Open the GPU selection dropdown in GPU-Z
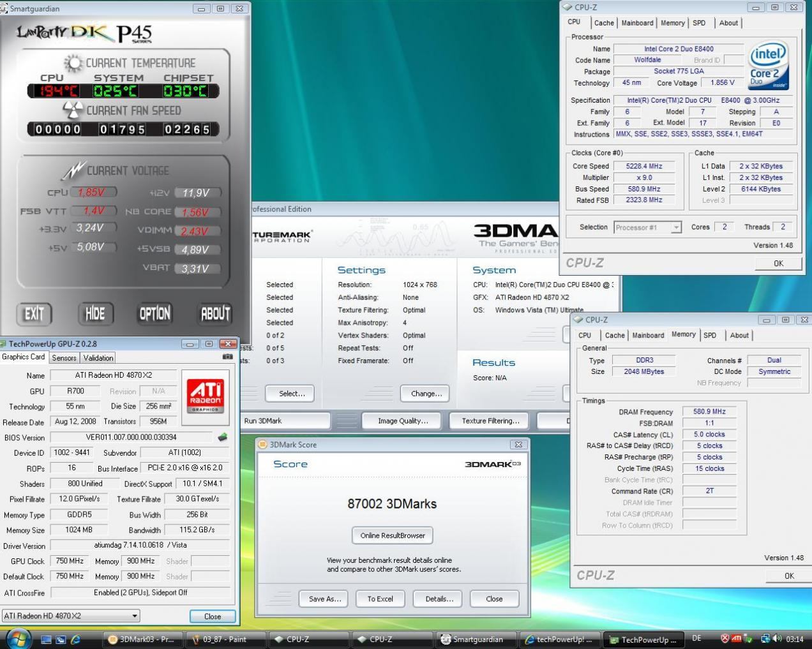The height and width of the screenshot is (649, 812). pyautogui.click(x=71, y=616)
